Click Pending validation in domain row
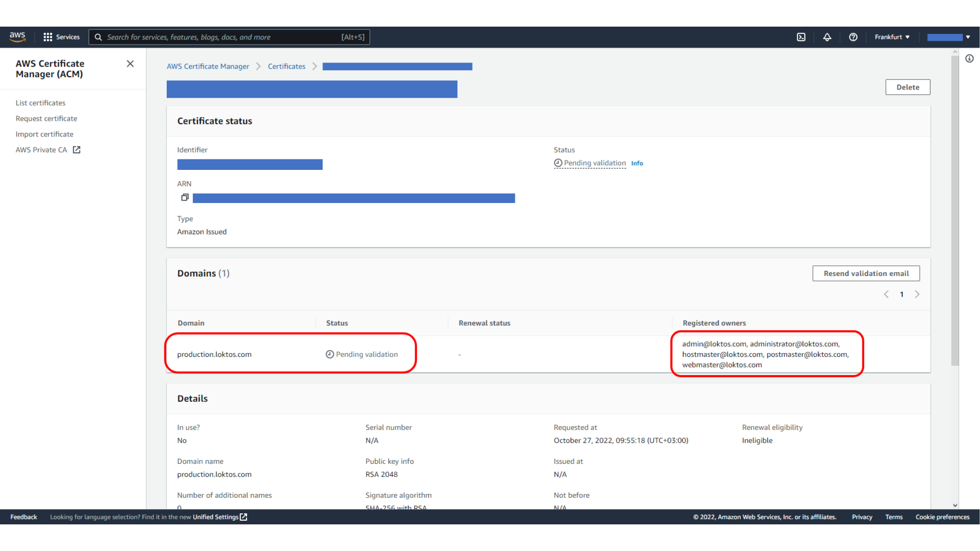The height and width of the screenshot is (551, 980). 362,354
